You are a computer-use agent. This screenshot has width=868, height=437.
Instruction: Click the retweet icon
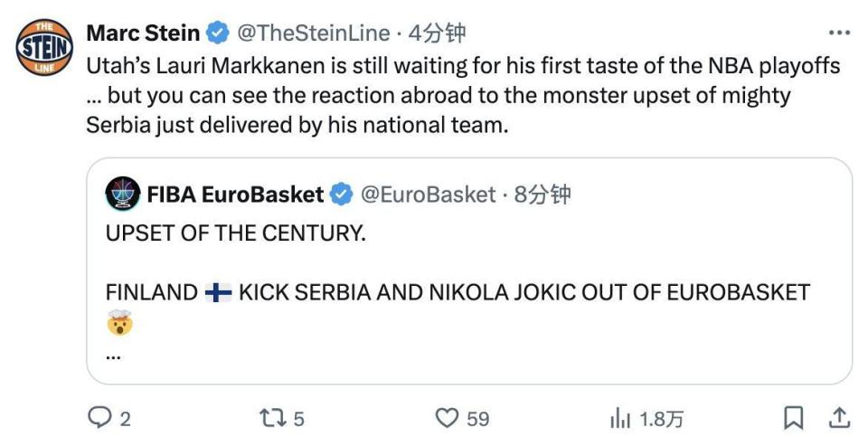point(271,418)
